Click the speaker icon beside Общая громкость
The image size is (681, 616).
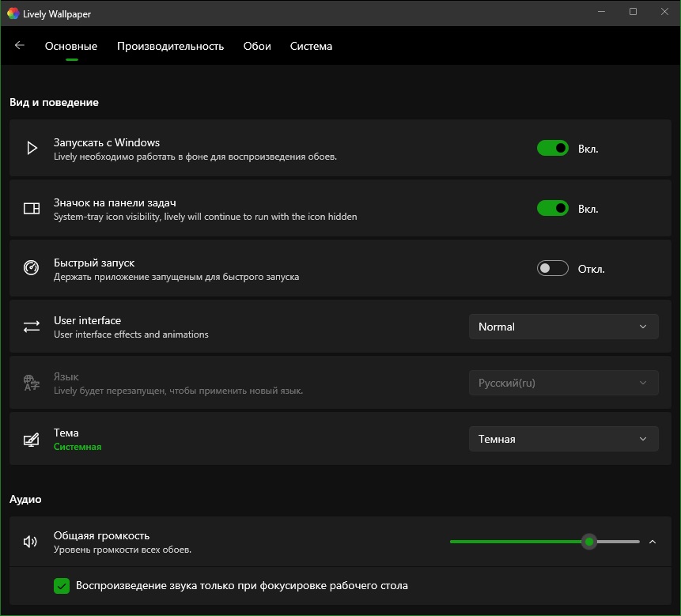[30, 542]
